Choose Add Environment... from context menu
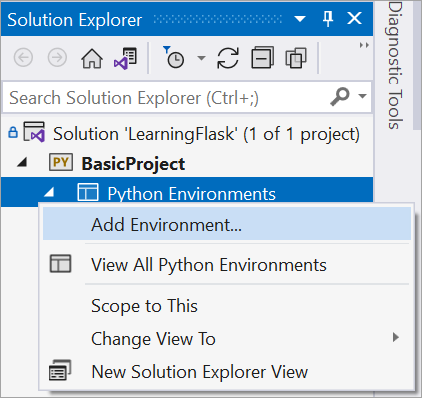 coord(227,224)
